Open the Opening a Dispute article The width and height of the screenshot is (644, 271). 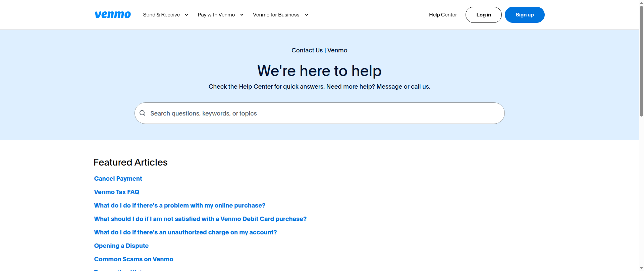(x=121, y=246)
